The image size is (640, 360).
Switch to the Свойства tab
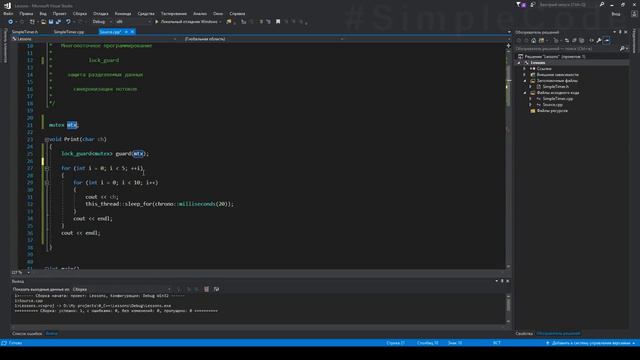(524, 333)
